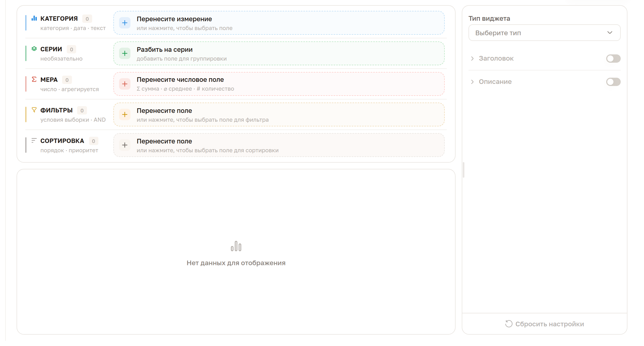Click the text 'число · агрегируется'
The width and height of the screenshot is (644, 346).
[x=70, y=89]
